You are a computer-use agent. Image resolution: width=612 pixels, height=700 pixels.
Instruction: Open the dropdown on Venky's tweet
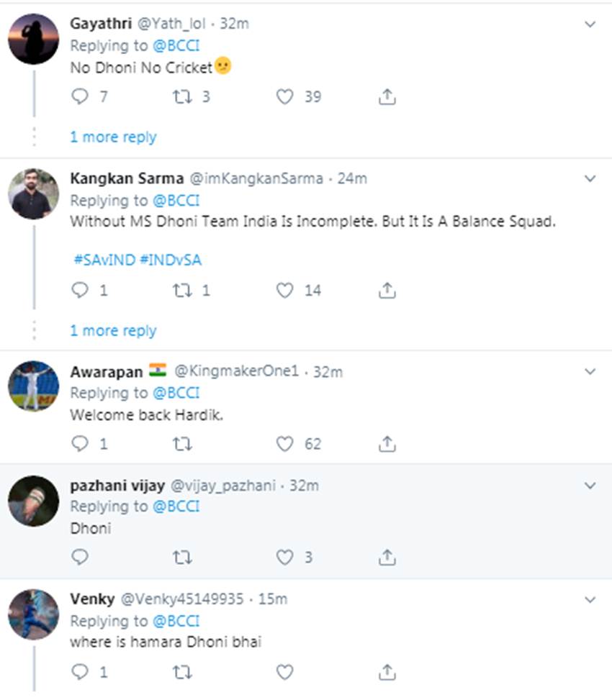click(x=590, y=599)
